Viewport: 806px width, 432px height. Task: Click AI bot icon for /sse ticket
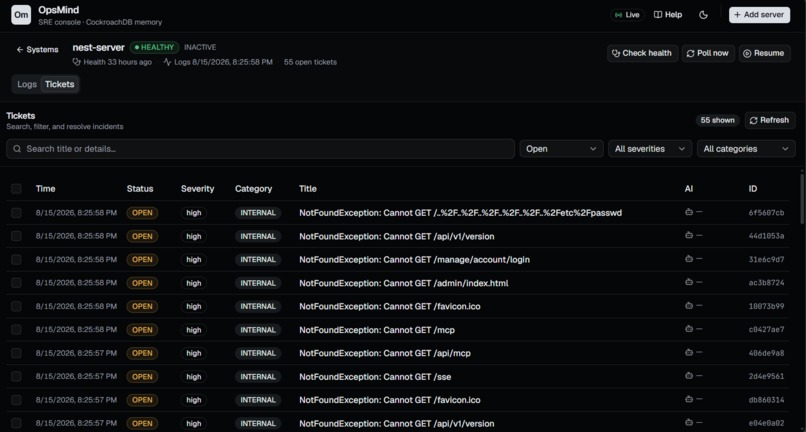click(689, 375)
